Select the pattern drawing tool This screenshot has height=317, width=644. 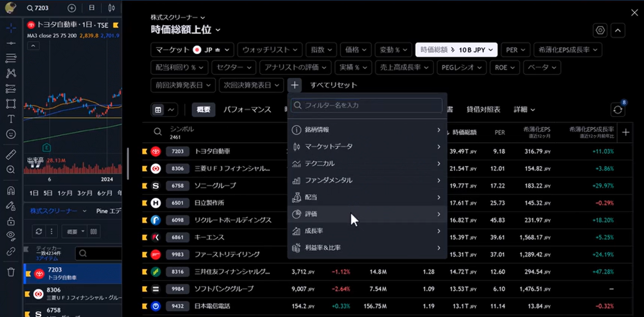[x=11, y=73]
